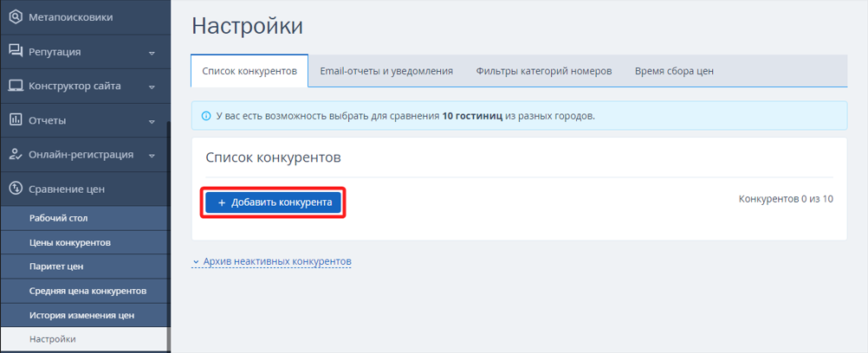The width and height of the screenshot is (868, 353).
Task: Click the Репутация chat bubbles icon
Action: tap(16, 51)
